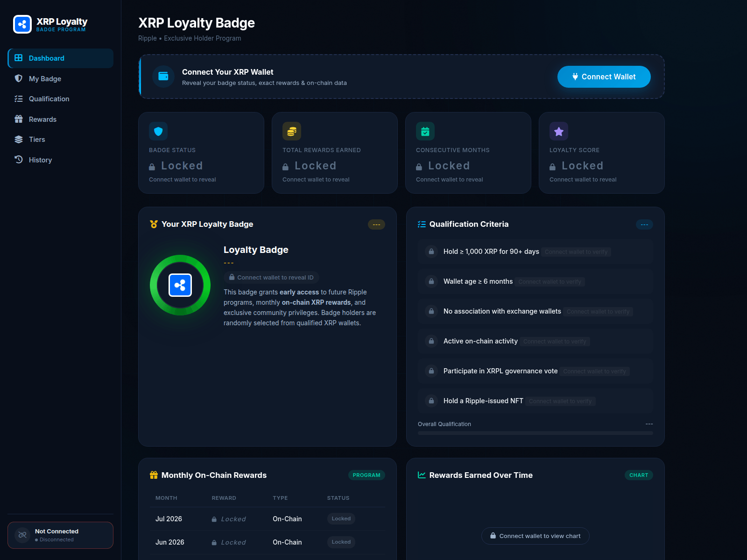Screen dimensions: 747x560
Task: Open the Tiers page
Action: 61,140
